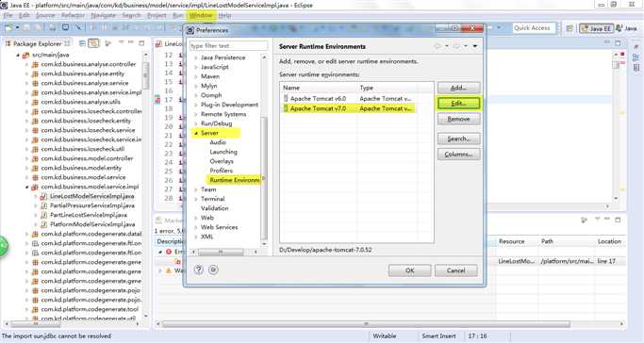Collapse the Server preferences node
Viewport: 644px width, 343px height.
click(196, 133)
